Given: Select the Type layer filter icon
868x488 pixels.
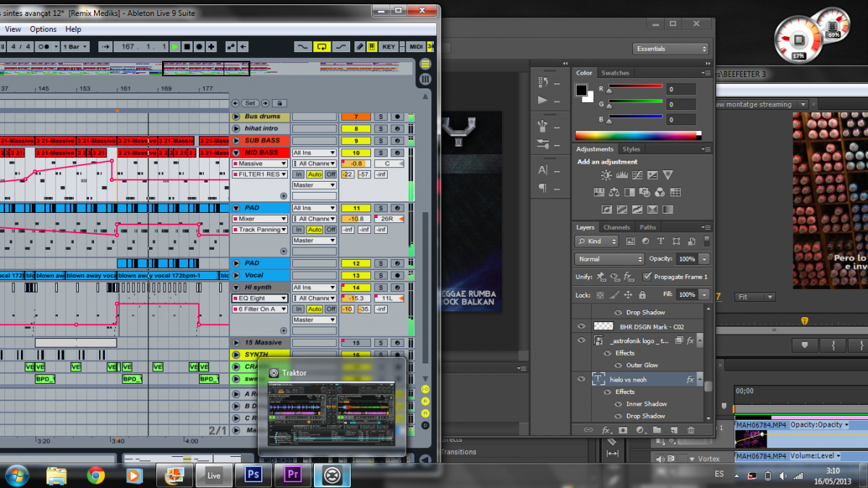Looking at the screenshot, I should (661, 241).
